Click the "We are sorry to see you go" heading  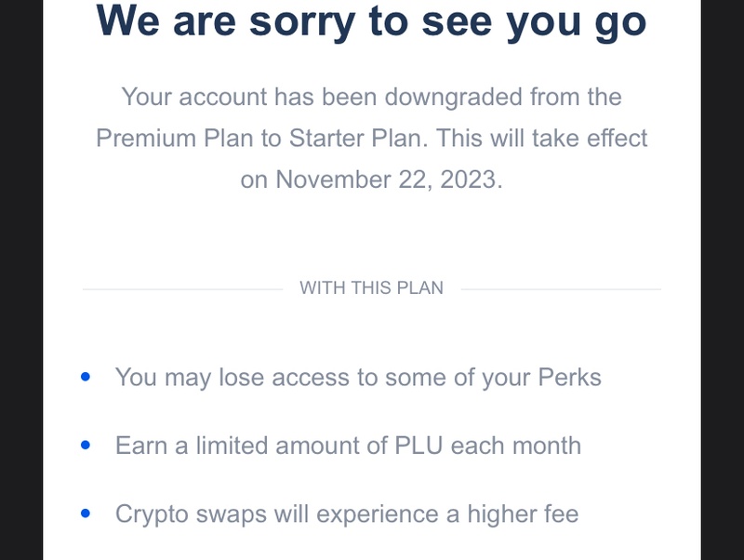(371, 22)
